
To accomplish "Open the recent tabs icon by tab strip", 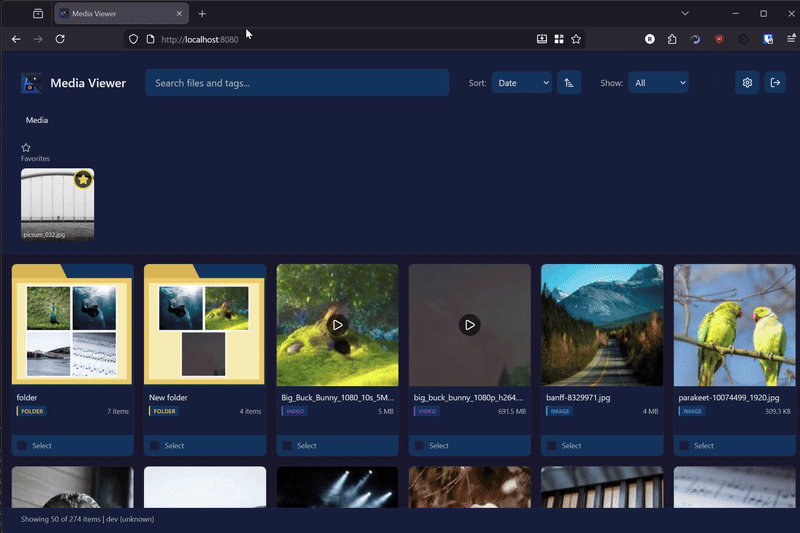I will (x=38, y=14).
